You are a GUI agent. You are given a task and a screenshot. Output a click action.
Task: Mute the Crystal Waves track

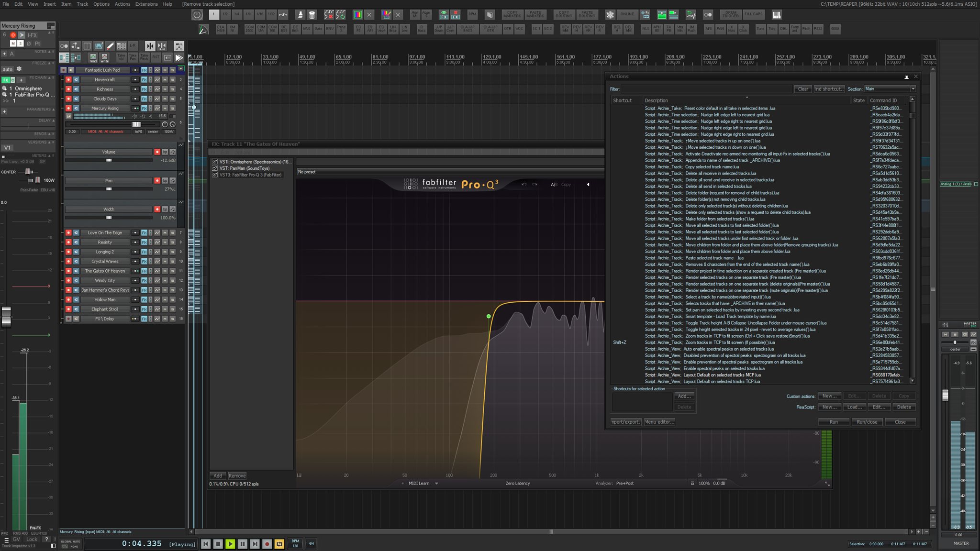coord(165,262)
